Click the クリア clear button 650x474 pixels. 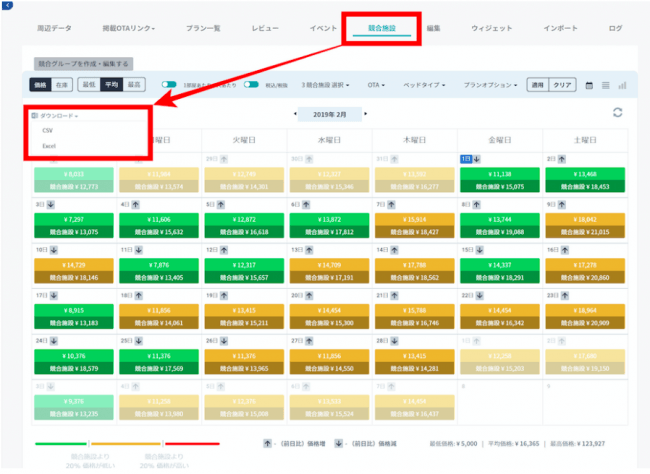tap(562, 85)
